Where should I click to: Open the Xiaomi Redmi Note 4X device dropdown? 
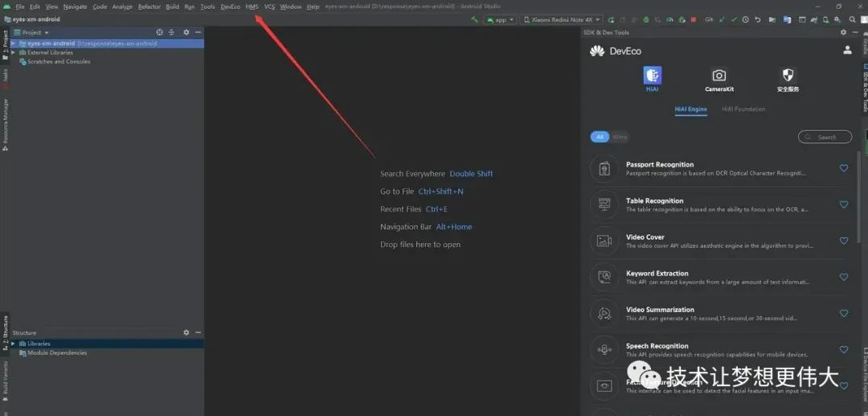(x=561, y=19)
